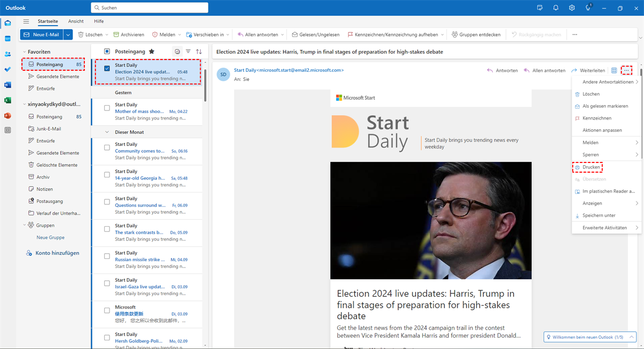644x349 pixels.
Task: Click the notifications bell icon
Action: coord(556,8)
